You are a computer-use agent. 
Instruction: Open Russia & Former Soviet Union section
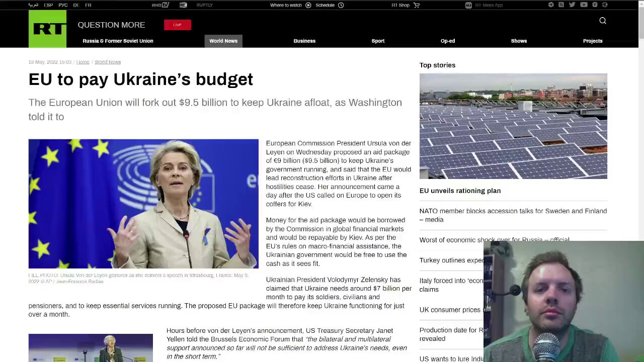118,41
